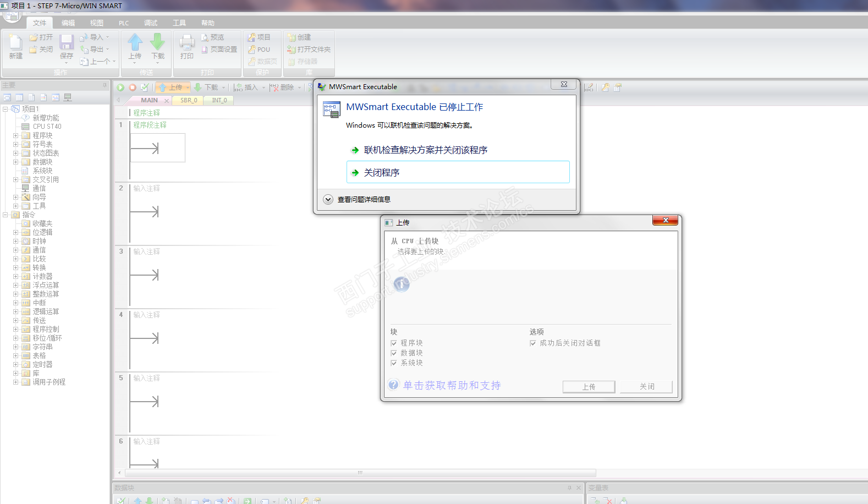Viewport: 868px width, 504px height.
Task: Click the key icon at the editor toolbar's right end
Action: click(605, 87)
